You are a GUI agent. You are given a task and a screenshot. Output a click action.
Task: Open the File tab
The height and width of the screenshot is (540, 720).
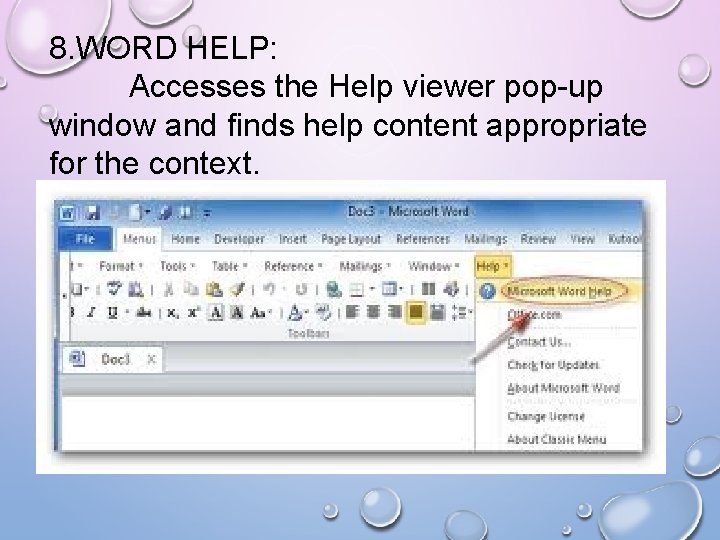pyautogui.click(x=85, y=239)
